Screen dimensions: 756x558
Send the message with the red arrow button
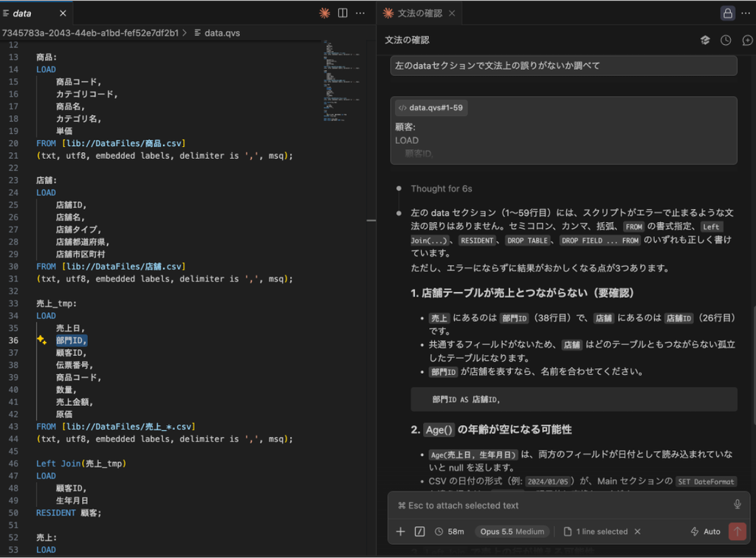738,531
